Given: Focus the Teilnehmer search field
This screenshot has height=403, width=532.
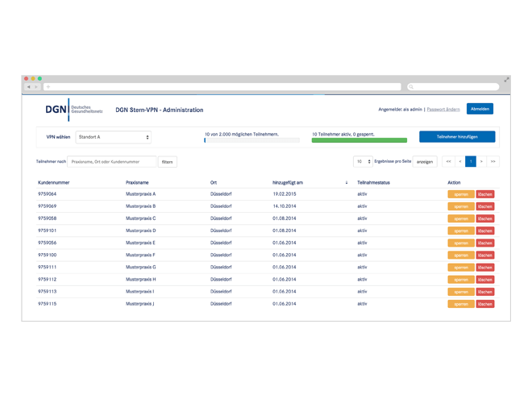Looking at the screenshot, I should coord(111,162).
